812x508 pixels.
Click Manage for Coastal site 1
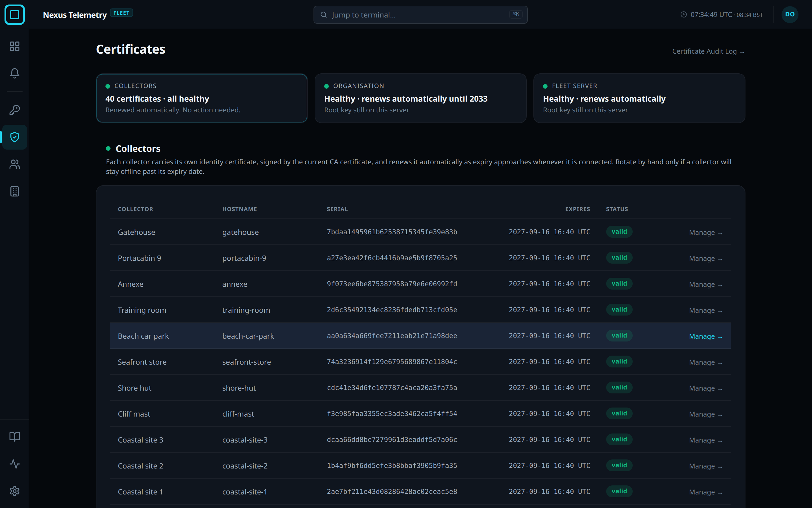pyautogui.click(x=706, y=492)
